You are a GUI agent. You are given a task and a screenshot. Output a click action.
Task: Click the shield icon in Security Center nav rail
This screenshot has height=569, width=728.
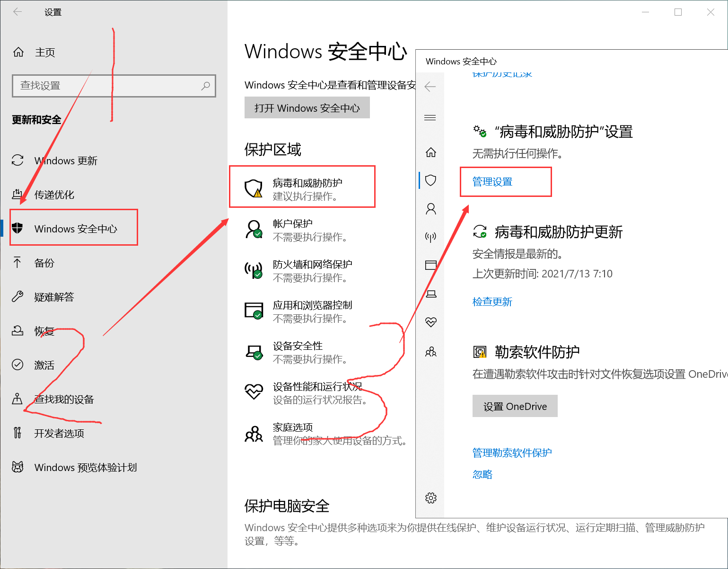(x=430, y=180)
